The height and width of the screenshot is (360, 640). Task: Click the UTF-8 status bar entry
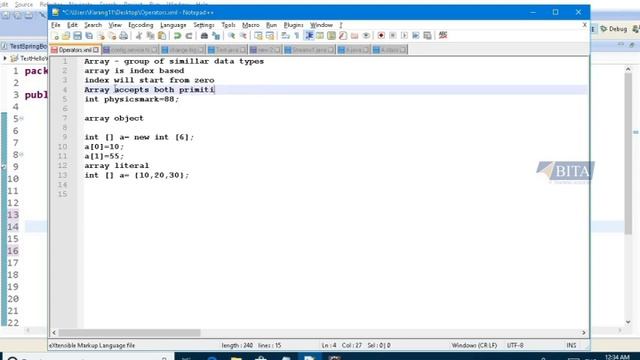[515, 345]
